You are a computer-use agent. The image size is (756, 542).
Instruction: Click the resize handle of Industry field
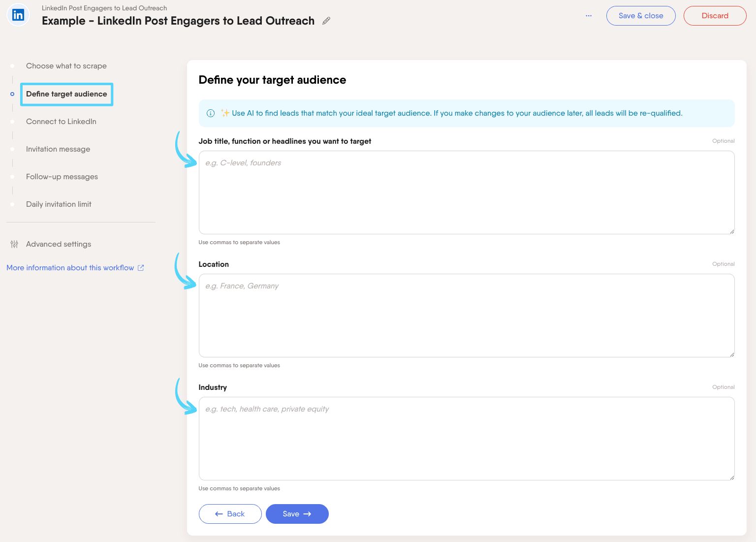point(732,478)
